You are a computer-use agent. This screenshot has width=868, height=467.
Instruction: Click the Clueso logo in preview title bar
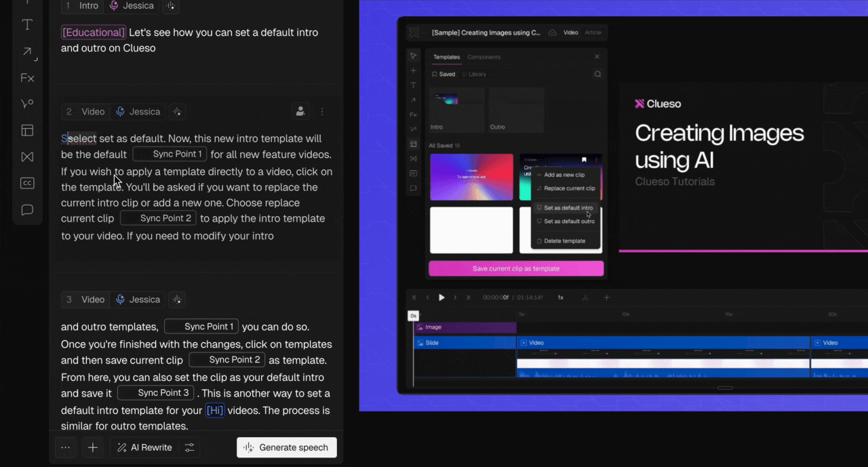tap(414, 33)
